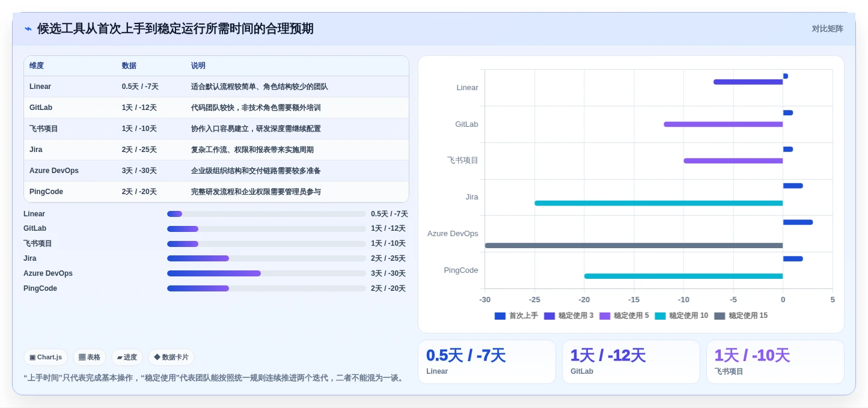868x408 pixels.
Task: Click the GitLab purple chart bar
Action: coord(723,124)
